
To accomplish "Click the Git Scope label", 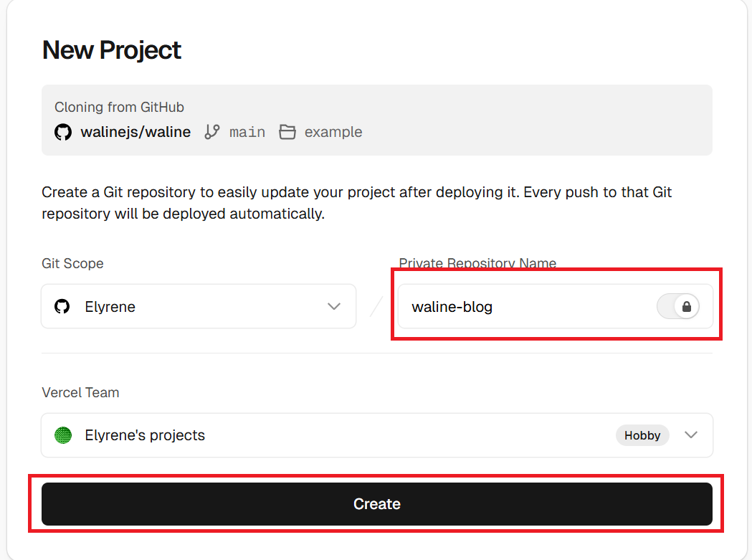I will (72, 263).
